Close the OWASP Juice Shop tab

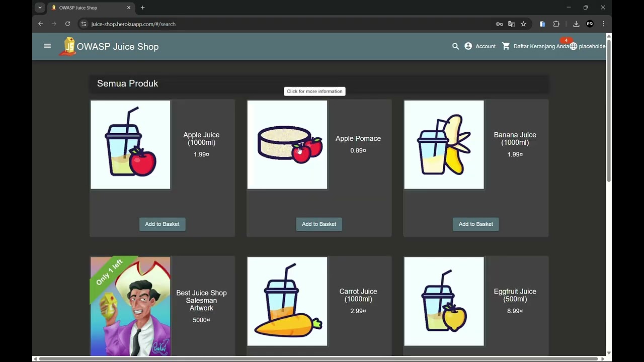[128, 8]
